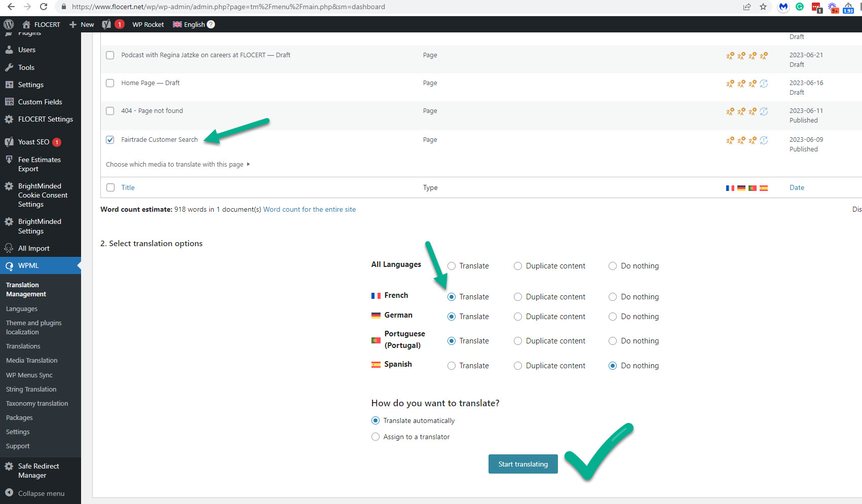Select Do nothing for Portuguese (Portugal)
Image resolution: width=862 pixels, height=504 pixels.
point(613,341)
